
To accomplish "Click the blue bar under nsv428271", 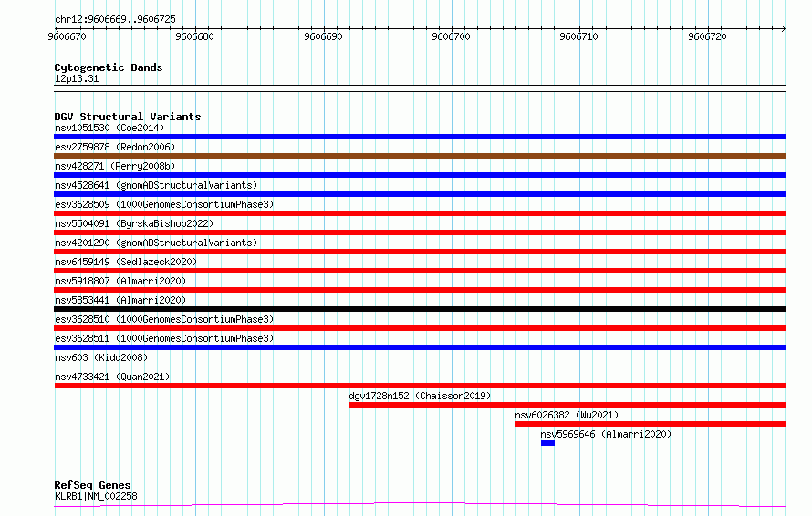I will (420, 175).
